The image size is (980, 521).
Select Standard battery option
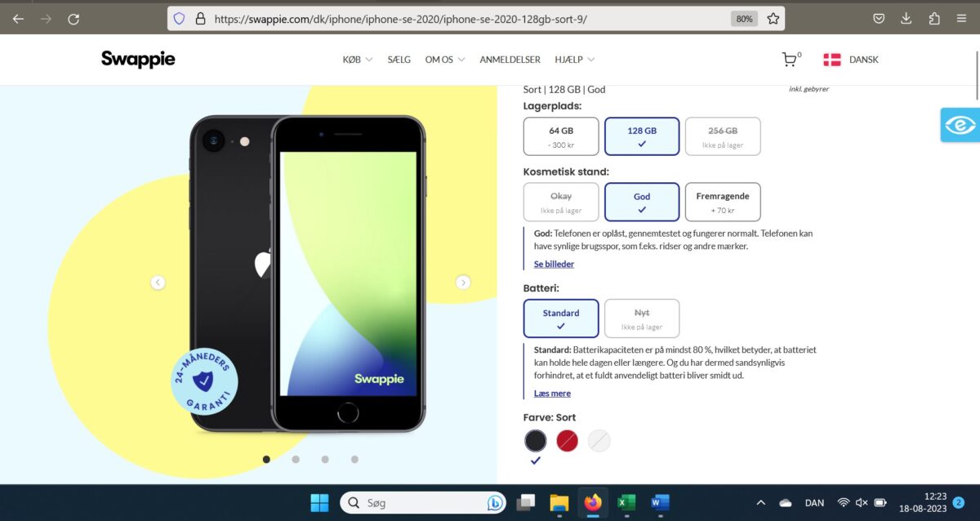561,318
